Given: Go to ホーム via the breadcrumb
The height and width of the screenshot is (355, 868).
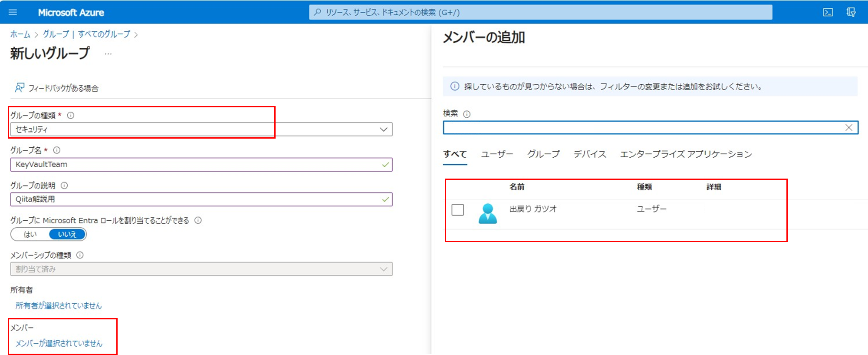Looking at the screenshot, I should coord(20,34).
